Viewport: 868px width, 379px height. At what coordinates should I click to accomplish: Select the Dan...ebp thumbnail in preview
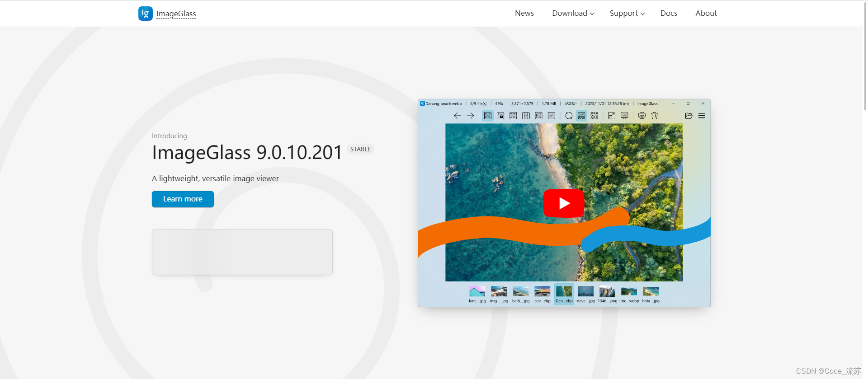pos(564,294)
